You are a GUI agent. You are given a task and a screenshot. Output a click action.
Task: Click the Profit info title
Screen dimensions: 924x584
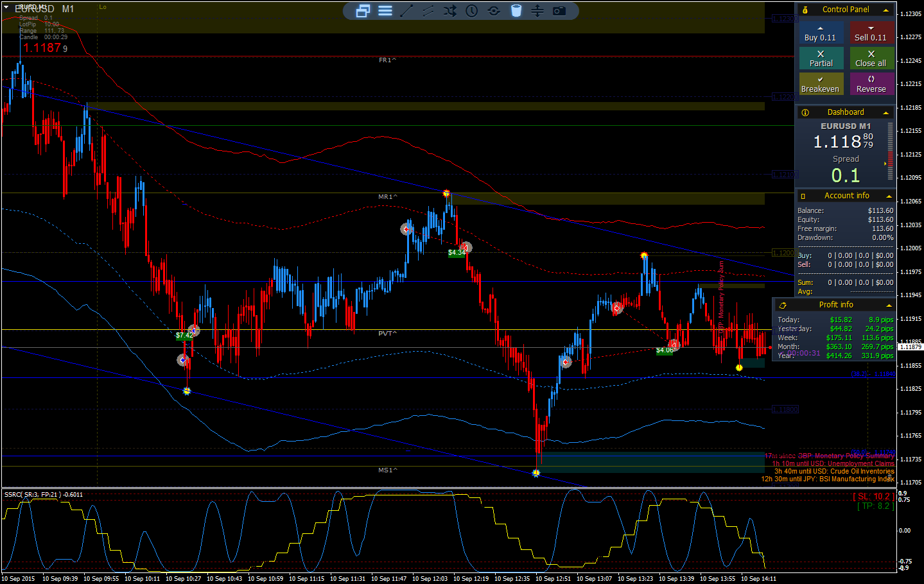point(836,305)
